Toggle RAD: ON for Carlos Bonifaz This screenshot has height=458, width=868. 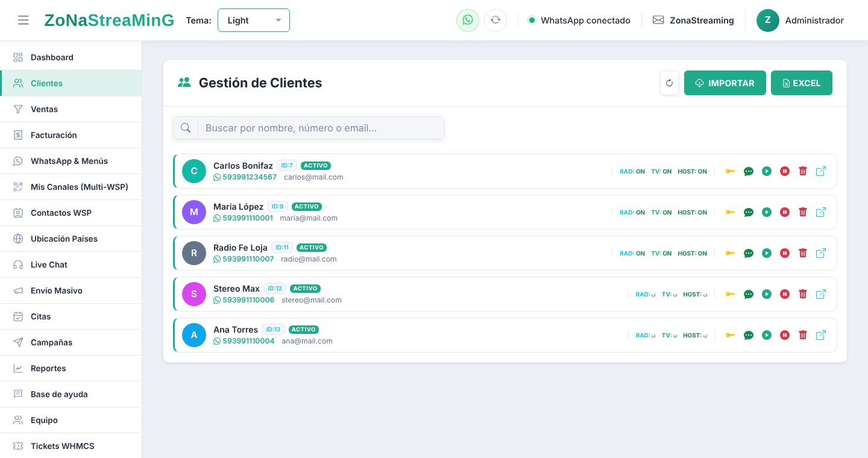click(x=632, y=171)
